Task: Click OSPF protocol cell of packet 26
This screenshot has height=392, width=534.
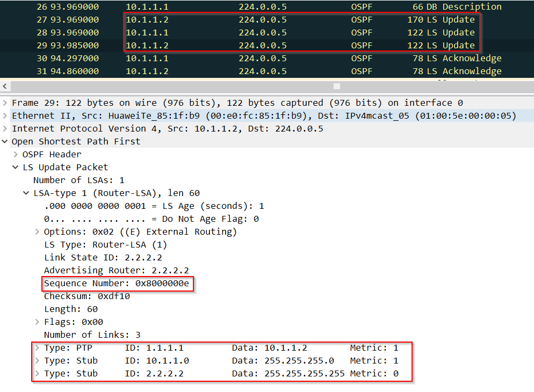Action: [x=362, y=7]
